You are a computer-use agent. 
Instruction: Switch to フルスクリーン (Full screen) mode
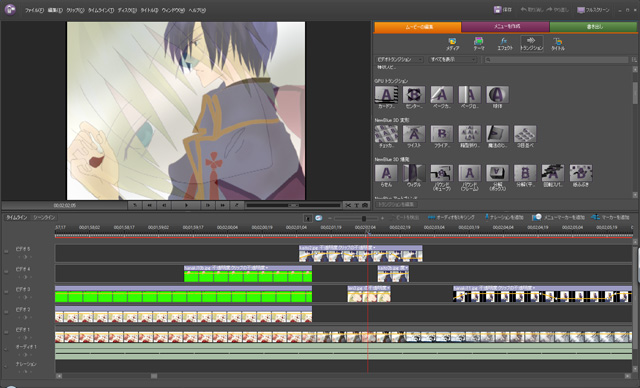[593, 9]
